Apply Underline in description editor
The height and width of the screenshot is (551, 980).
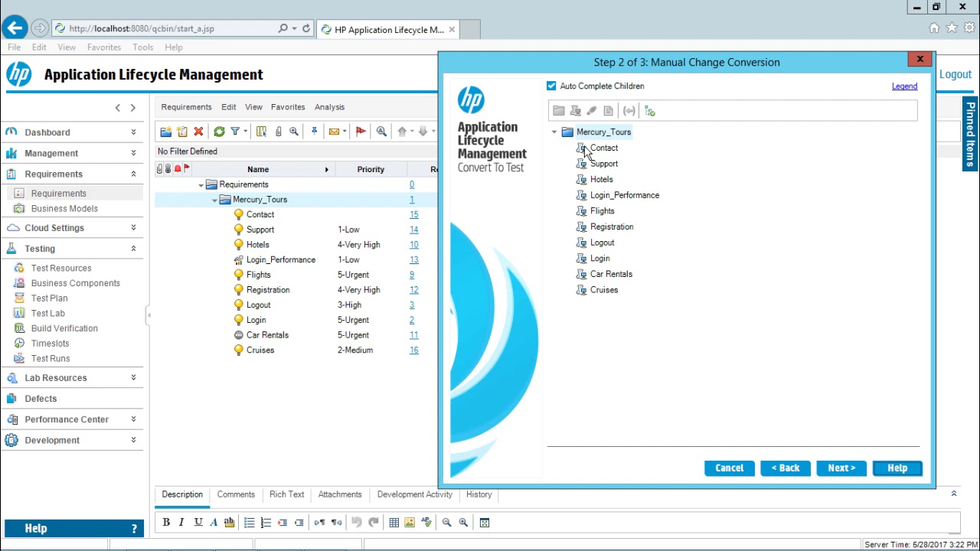pyautogui.click(x=198, y=523)
